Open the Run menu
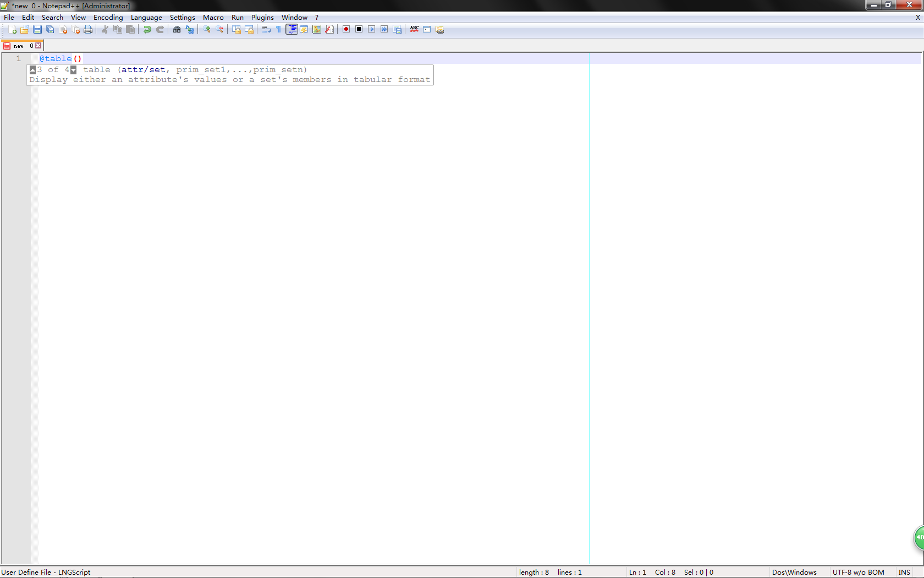Image resolution: width=924 pixels, height=578 pixels. click(238, 17)
